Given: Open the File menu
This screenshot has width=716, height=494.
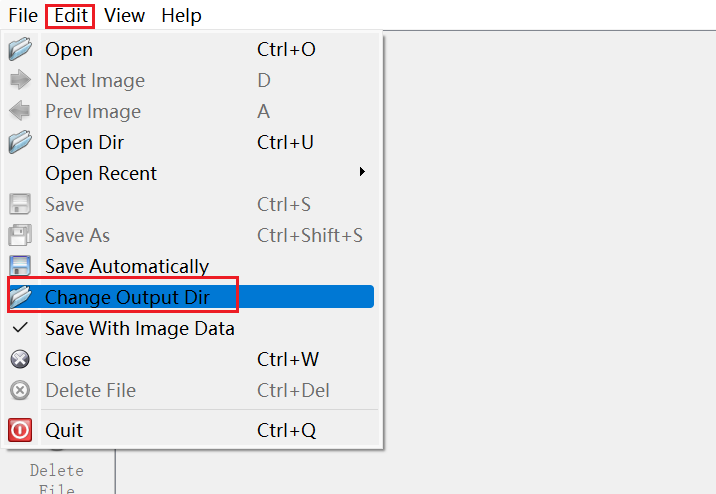Looking at the screenshot, I should click(23, 15).
